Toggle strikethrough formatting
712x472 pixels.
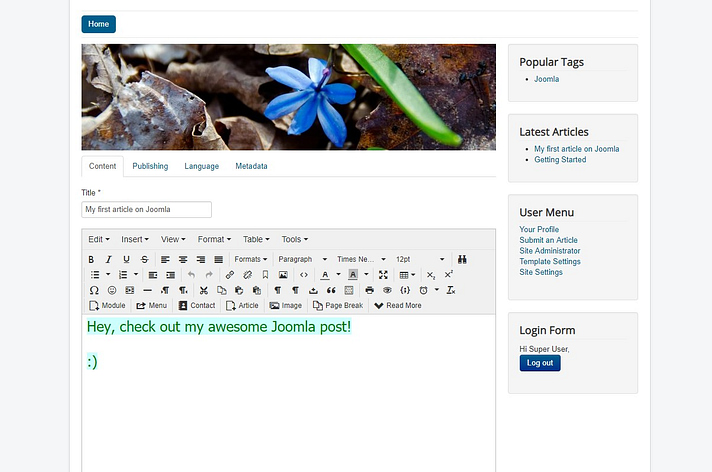[x=145, y=259]
